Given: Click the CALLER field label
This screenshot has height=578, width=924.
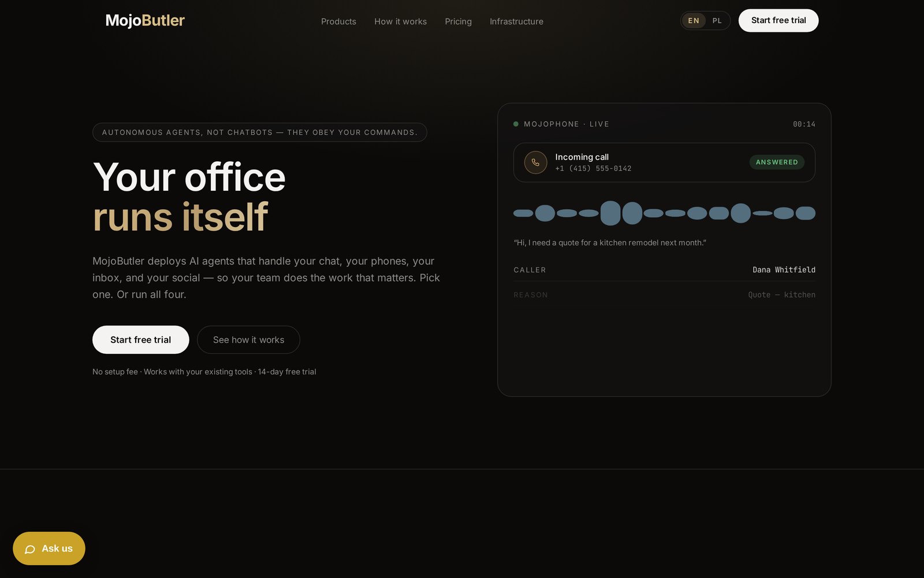Looking at the screenshot, I should click(530, 270).
